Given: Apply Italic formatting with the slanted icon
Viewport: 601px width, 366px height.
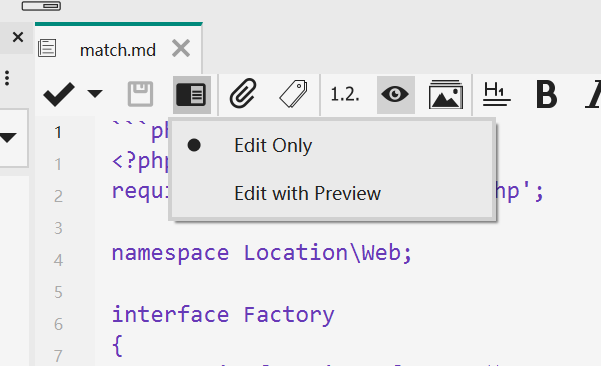Looking at the screenshot, I should [x=593, y=94].
